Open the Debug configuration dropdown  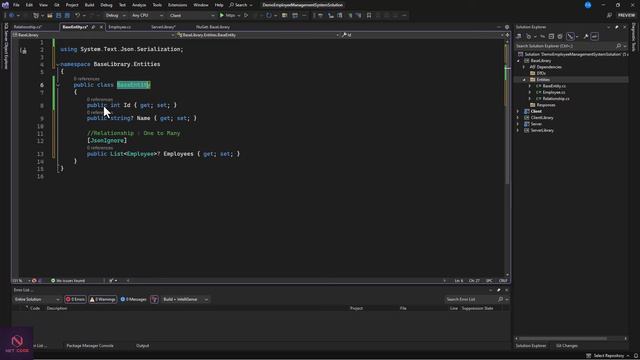[115, 16]
